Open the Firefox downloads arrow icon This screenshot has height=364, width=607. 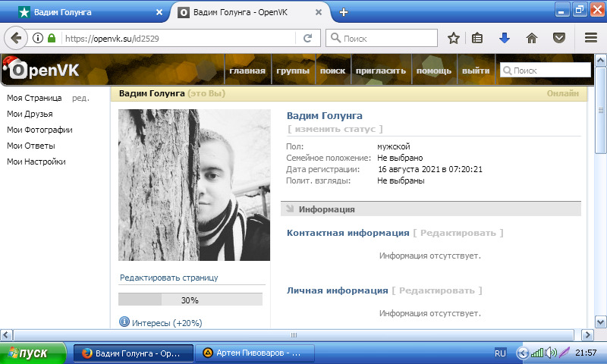tap(504, 38)
